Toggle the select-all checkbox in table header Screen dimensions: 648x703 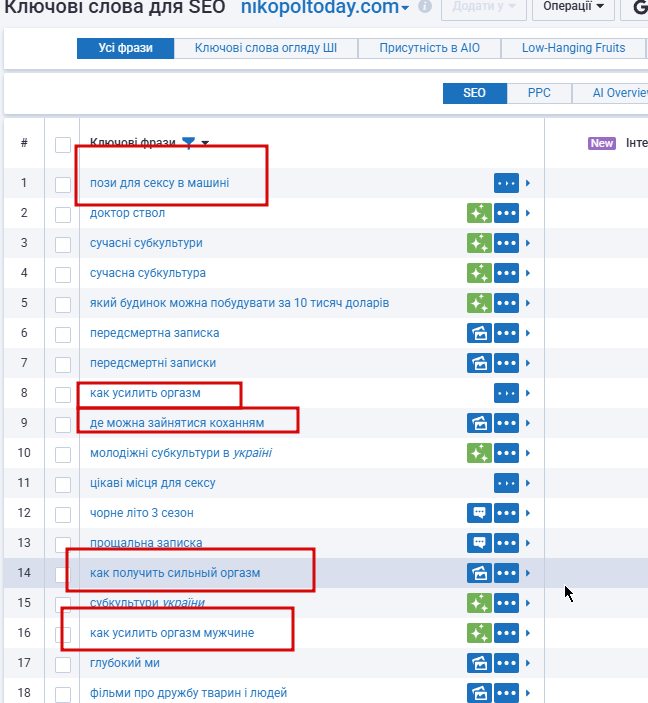(63, 145)
